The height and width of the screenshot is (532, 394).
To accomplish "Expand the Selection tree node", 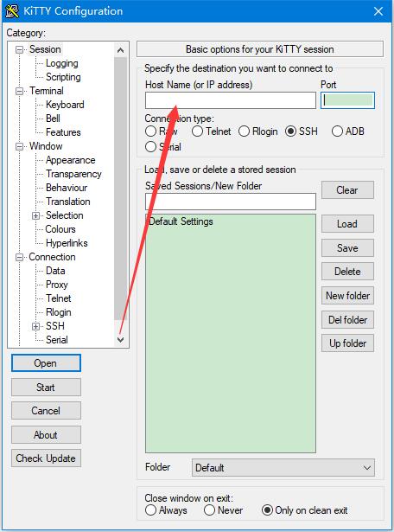I will [x=36, y=215].
